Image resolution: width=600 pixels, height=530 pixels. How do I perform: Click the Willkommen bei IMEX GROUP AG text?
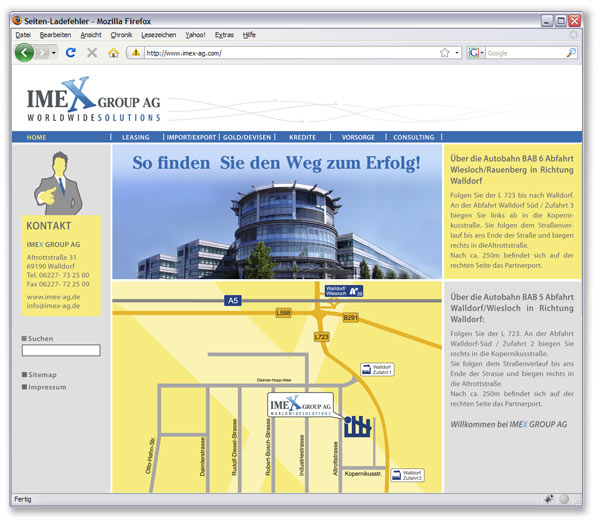click(509, 424)
